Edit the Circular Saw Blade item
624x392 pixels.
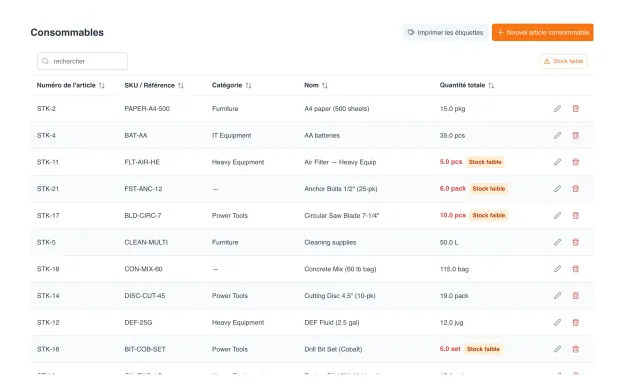coord(557,215)
